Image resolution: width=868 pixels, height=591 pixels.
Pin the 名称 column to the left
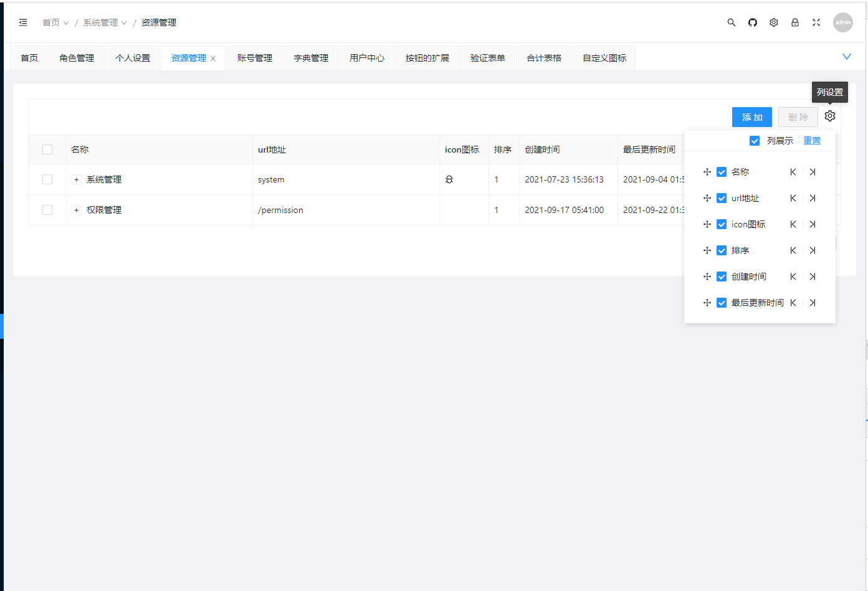[x=793, y=171]
